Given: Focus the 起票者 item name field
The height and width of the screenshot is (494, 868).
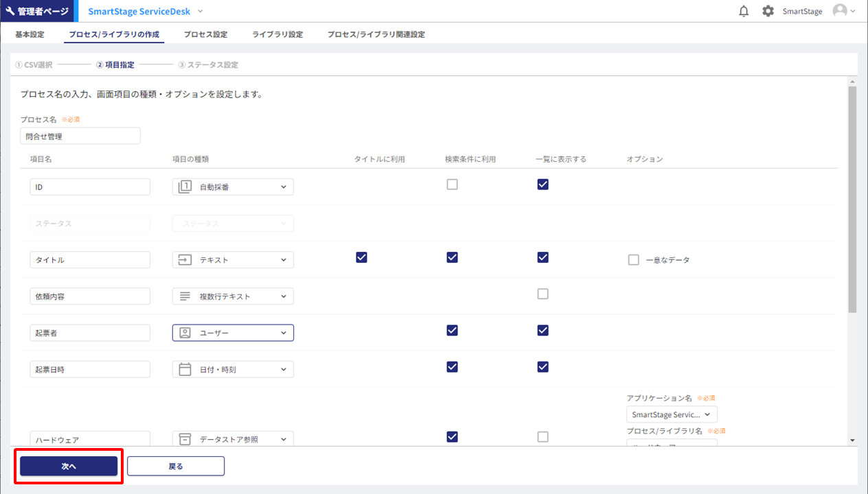Looking at the screenshot, I should 90,333.
